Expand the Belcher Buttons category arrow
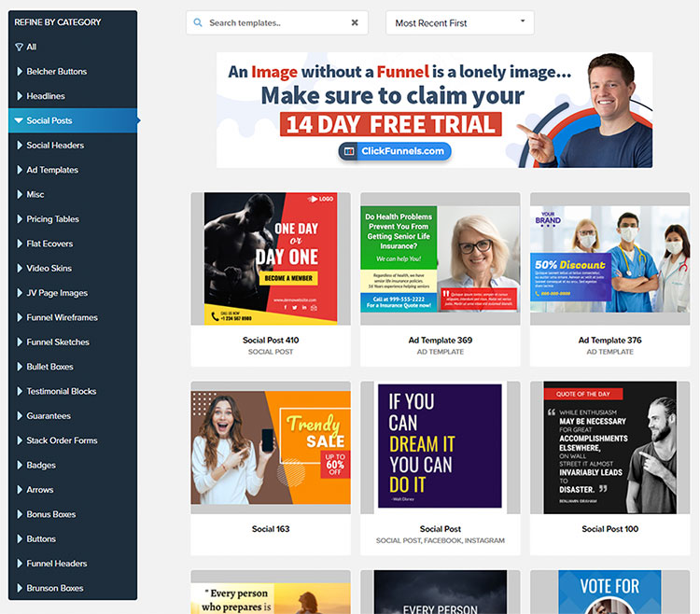 (x=20, y=72)
